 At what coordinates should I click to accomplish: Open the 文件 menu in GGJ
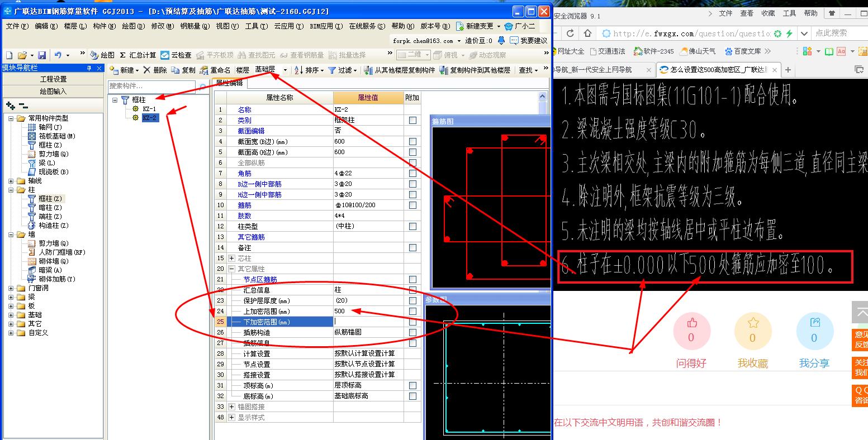tap(17, 26)
